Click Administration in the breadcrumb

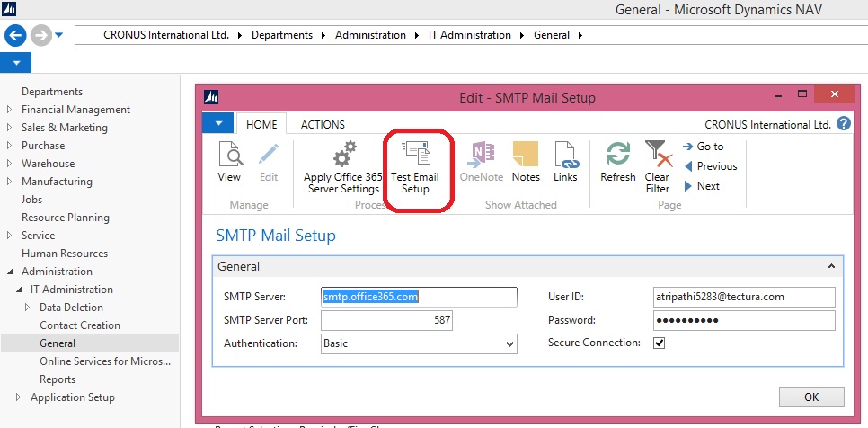click(370, 35)
